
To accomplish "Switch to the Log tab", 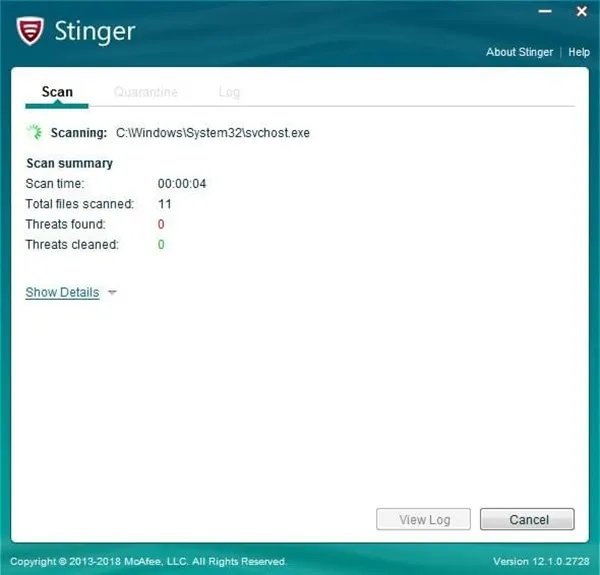I will click(x=229, y=92).
